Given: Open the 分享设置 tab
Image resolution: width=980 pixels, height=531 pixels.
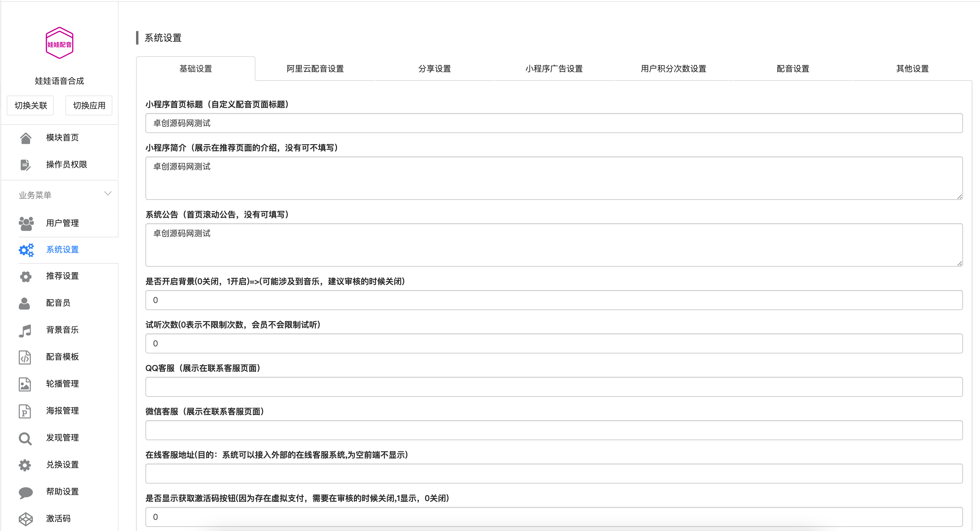Looking at the screenshot, I should (x=435, y=69).
